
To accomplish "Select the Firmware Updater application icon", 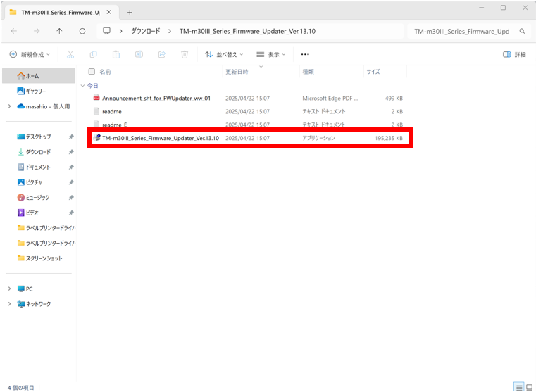I will pyautogui.click(x=96, y=138).
